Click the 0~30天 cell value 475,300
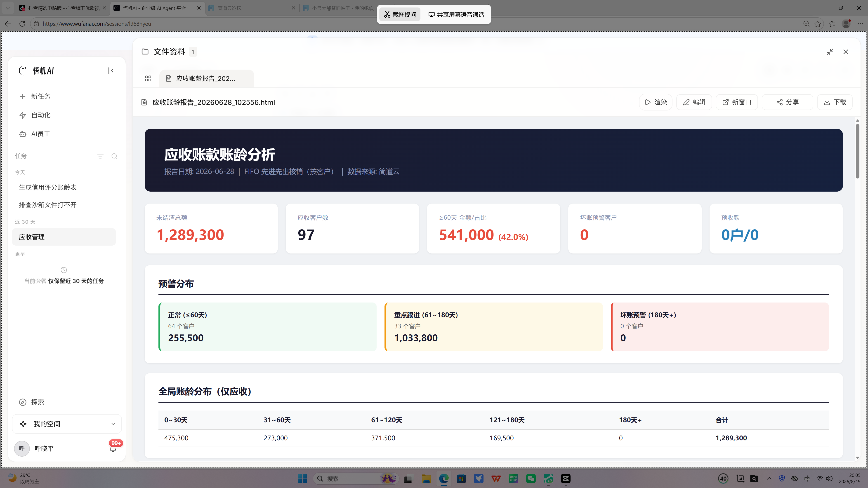This screenshot has height=488, width=868. click(176, 438)
